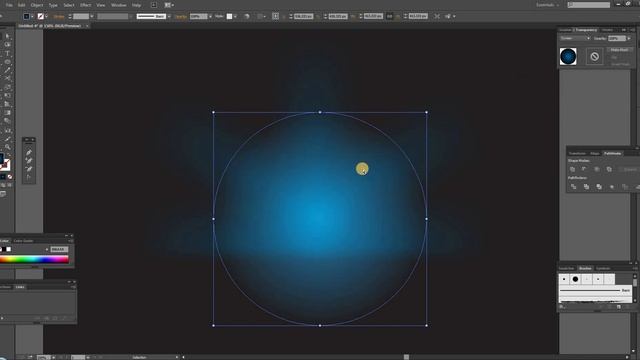This screenshot has width=640, height=360.
Task: Open the brush definition Basic dropdown
Action: click(169, 16)
